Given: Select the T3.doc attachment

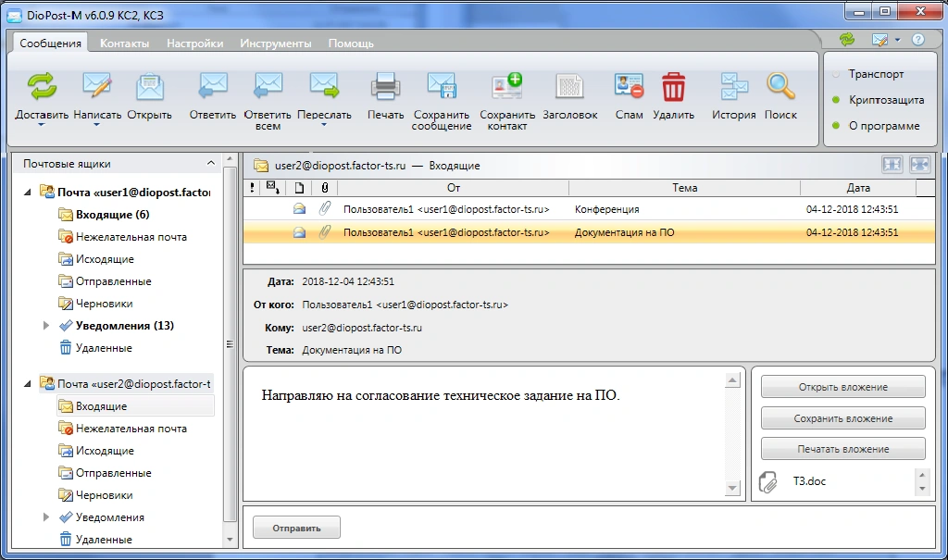Looking at the screenshot, I should point(809,481).
